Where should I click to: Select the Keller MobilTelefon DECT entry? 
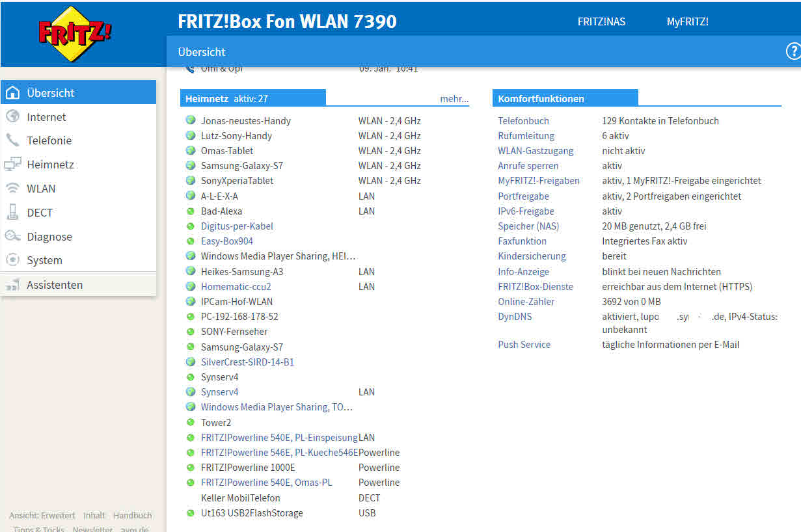tap(323, 498)
